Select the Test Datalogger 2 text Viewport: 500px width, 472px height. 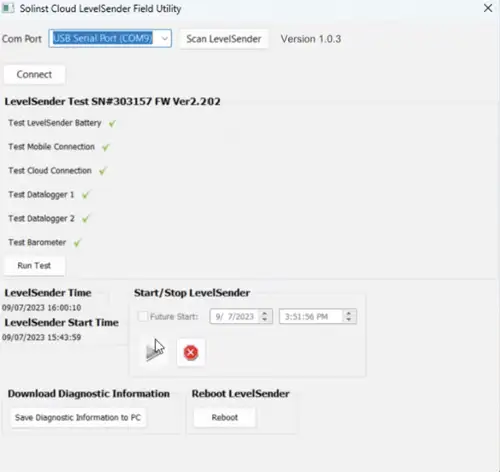[41, 219]
